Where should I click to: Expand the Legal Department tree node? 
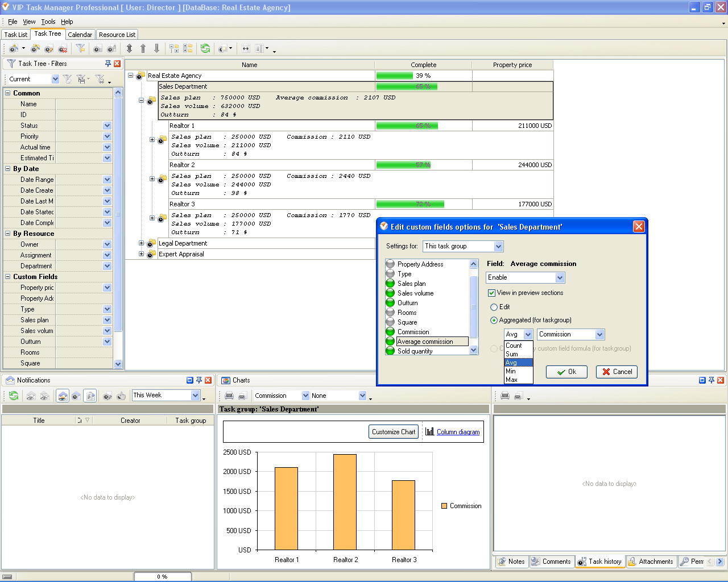(142, 243)
